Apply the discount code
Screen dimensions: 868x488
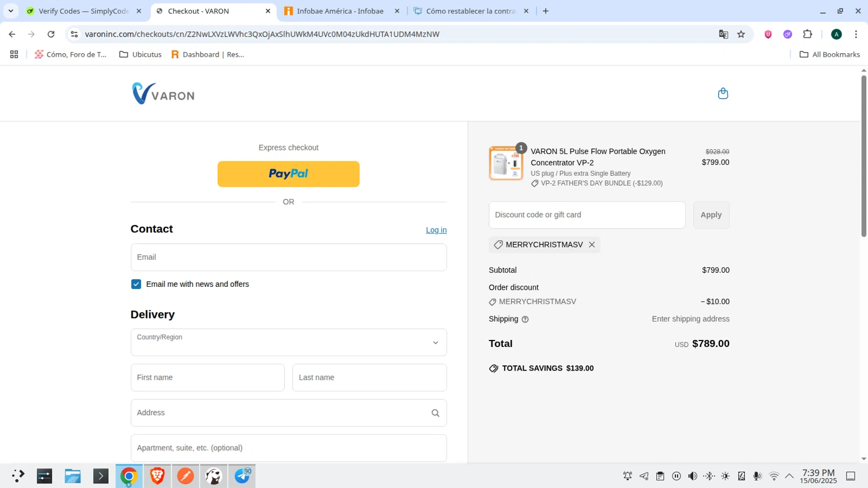[711, 215]
